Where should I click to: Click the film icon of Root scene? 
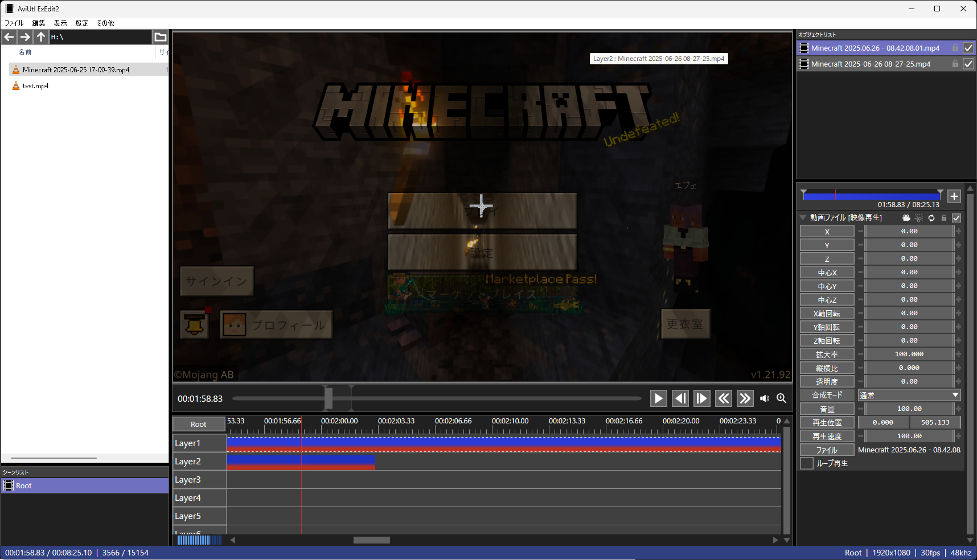click(9, 485)
